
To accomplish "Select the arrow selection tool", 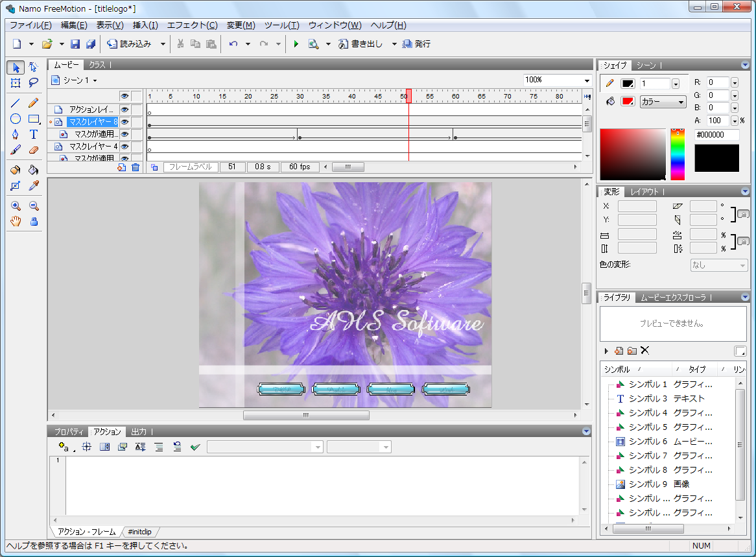I will (x=16, y=67).
